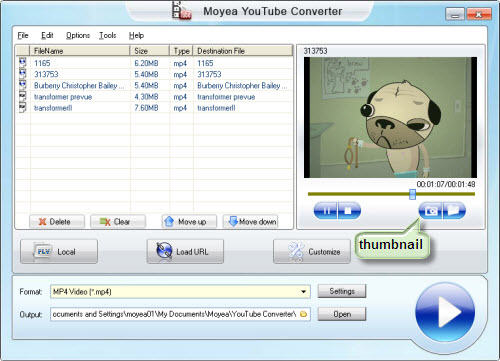Select the file icon next to 1165

pos(22,62)
